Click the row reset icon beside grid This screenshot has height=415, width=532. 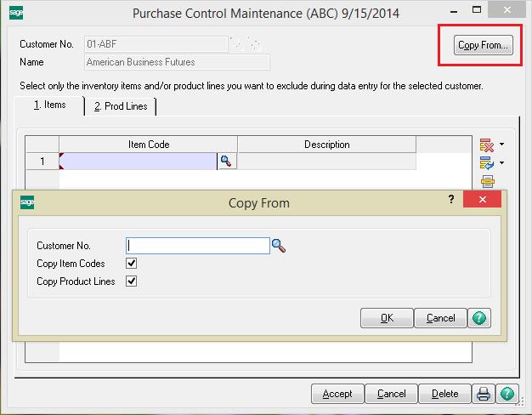pos(487,162)
